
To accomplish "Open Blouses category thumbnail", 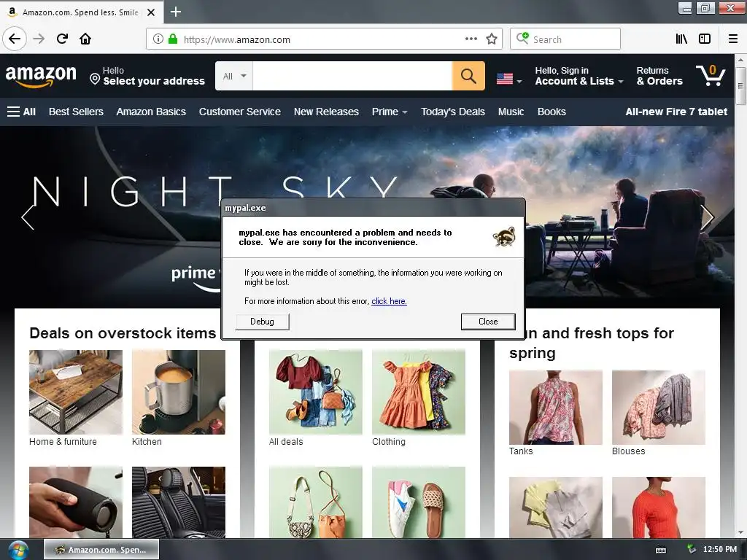I will point(659,408).
